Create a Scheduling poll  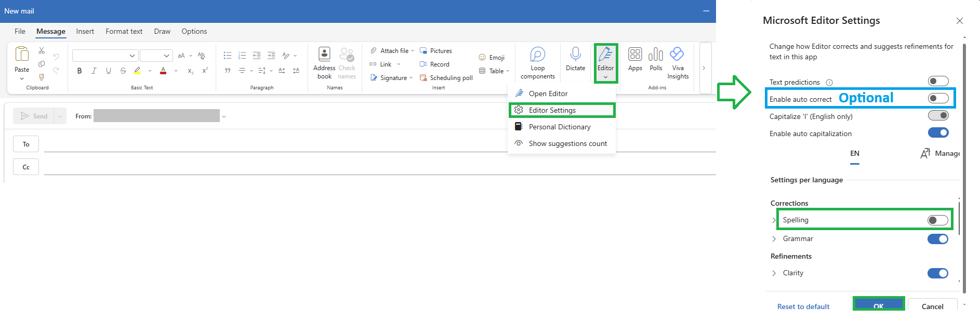tap(446, 78)
